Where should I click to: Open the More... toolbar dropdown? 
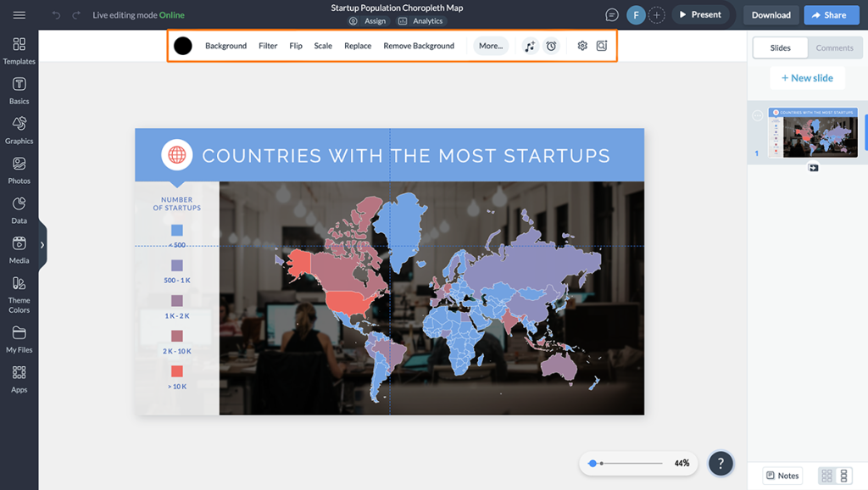tap(491, 45)
